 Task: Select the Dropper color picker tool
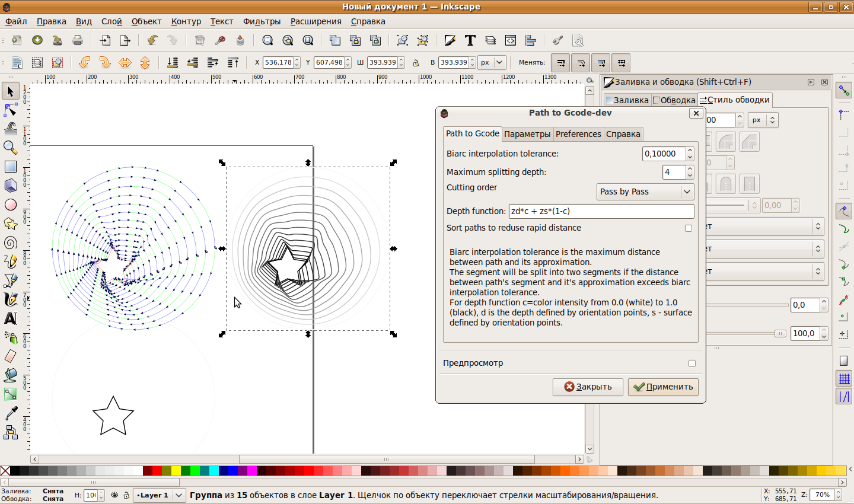tap(10, 413)
